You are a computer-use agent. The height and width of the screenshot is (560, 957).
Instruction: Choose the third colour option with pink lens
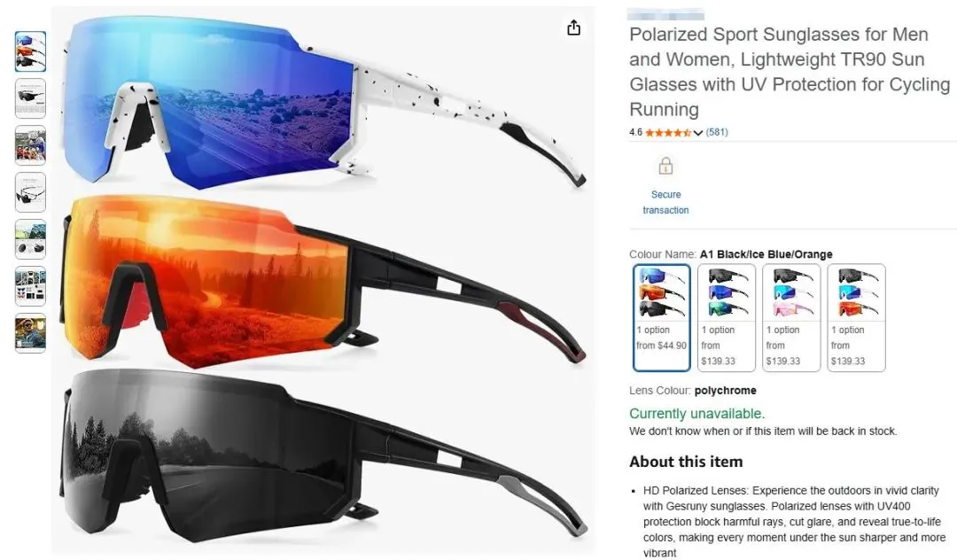pos(791,317)
